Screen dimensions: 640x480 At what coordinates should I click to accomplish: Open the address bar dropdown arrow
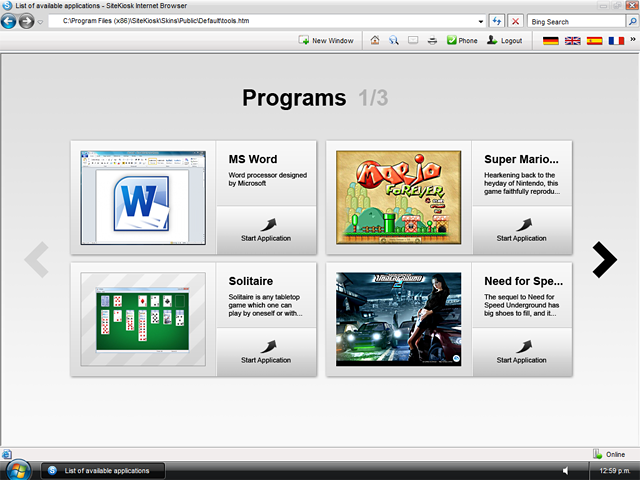[481, 20]
